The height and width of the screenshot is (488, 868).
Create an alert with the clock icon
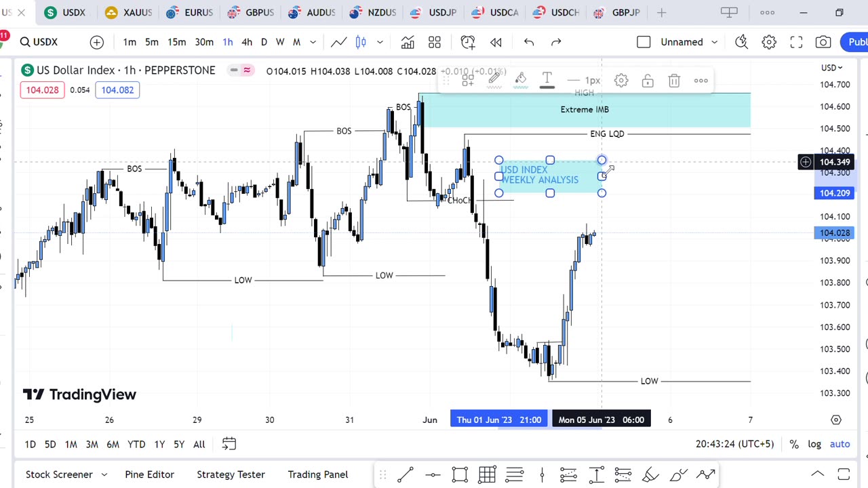468,42
